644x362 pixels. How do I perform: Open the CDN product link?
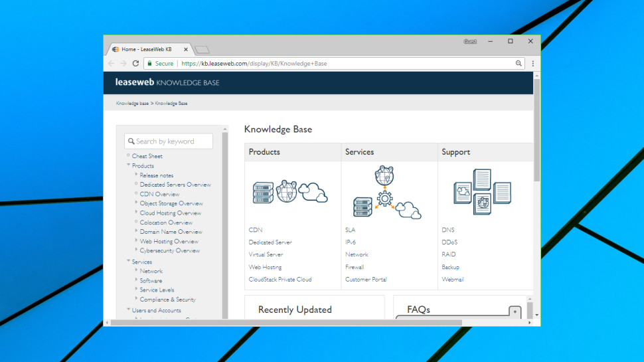click(x=256, y=230)
